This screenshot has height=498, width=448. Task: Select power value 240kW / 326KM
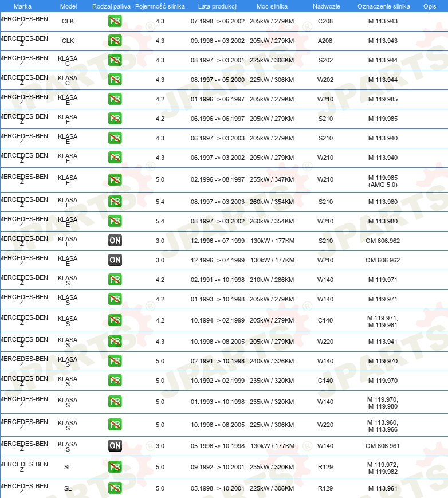(x=272, y=361)
